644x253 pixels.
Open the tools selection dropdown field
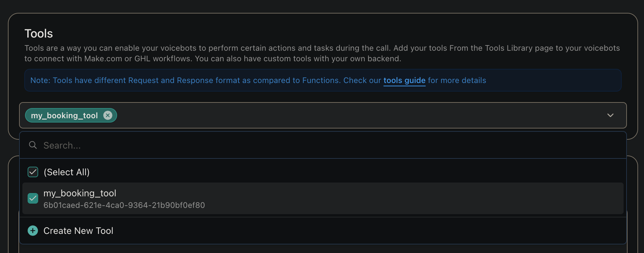[329, 115]
